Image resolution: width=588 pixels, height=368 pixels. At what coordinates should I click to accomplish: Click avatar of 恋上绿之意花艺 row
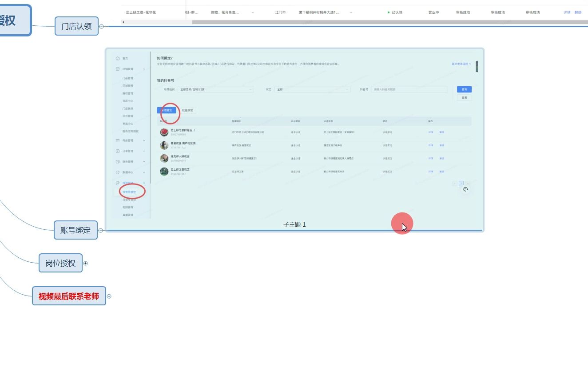point(164,171)
